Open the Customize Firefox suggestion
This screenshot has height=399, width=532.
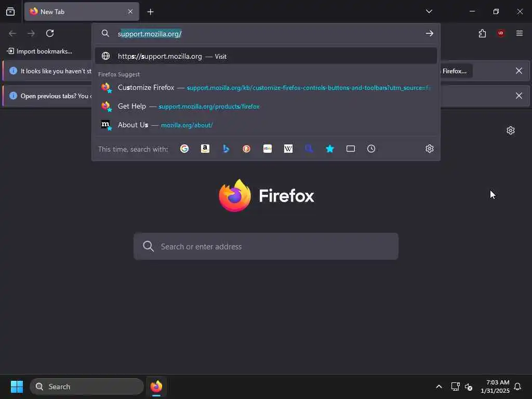[265, 87]
